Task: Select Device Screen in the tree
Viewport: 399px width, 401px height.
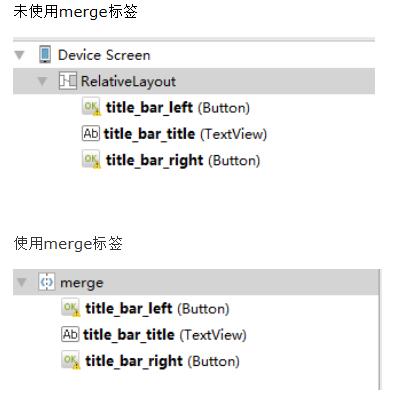Action: (x=104, y=55)
